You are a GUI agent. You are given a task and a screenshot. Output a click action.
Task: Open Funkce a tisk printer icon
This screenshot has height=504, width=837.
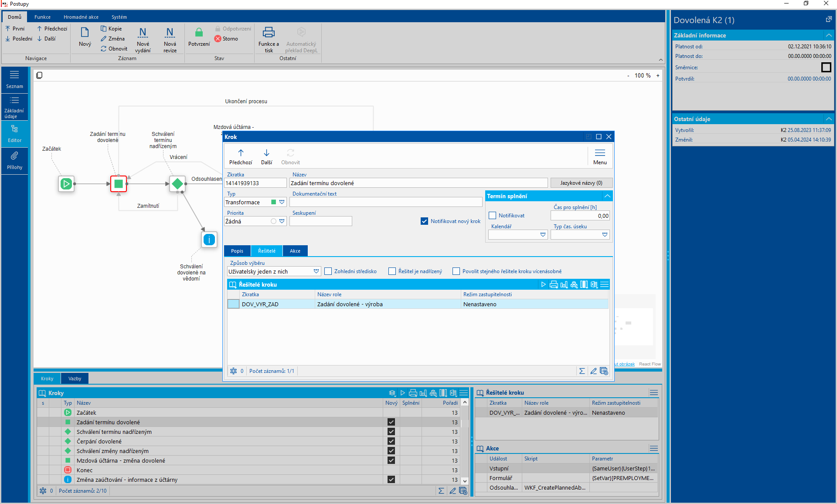click(269, 33)
